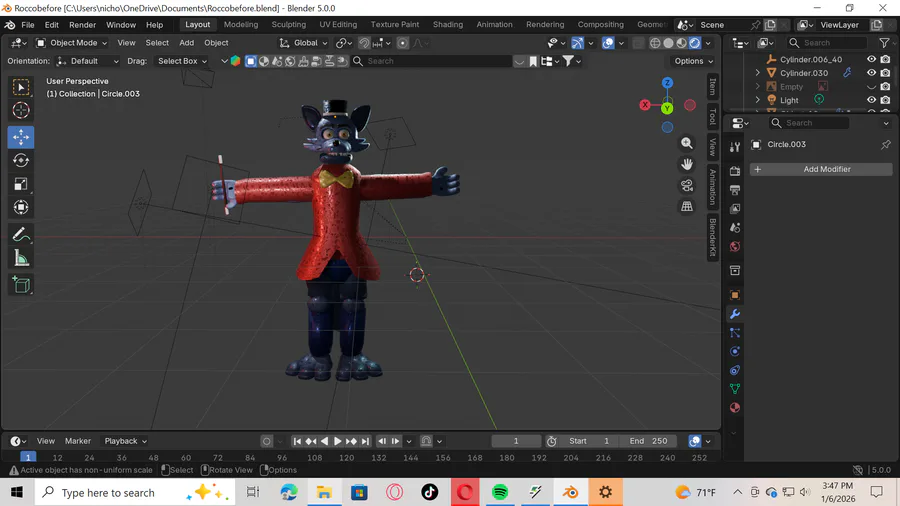Open File Explorer from the taskbar
Viewport: 900px width, 506px height.
pyautogui.click(x=324, y=492)
